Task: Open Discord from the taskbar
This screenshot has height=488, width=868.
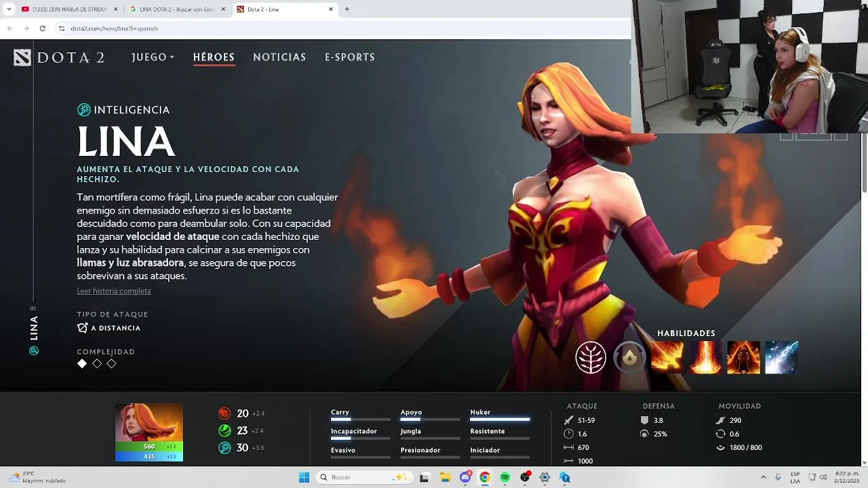Action: pos(465,477)
